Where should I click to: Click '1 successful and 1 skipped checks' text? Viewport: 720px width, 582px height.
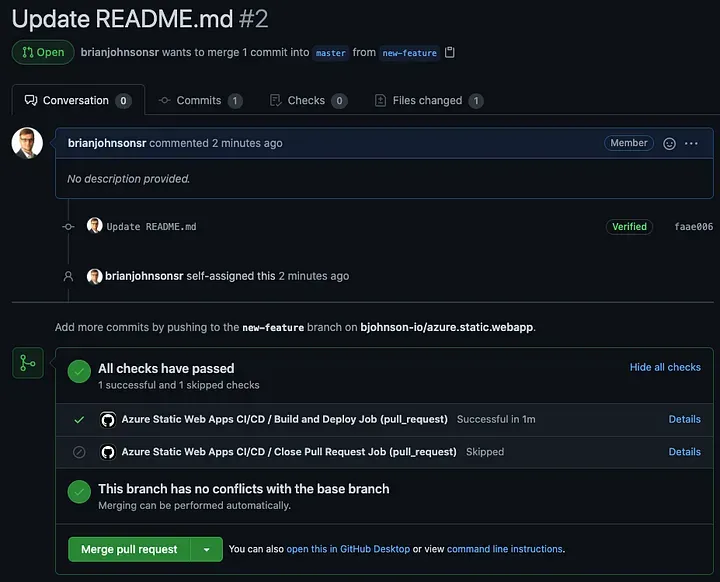pyautogui.click(x=179, y=385)
